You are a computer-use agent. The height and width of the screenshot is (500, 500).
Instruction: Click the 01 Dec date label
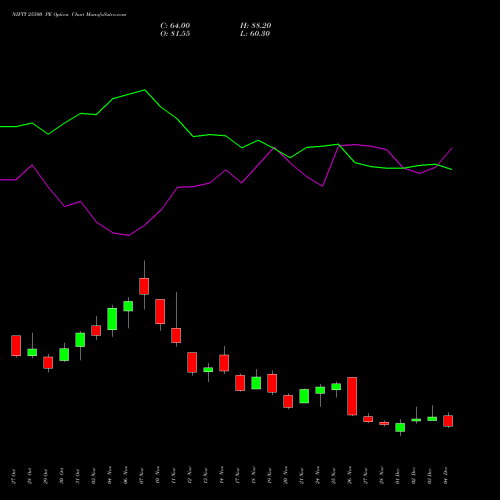tap(398, 476)
